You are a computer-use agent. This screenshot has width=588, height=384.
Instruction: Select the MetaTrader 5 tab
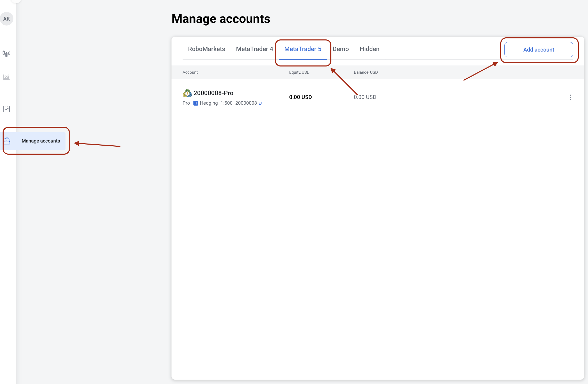click(303, 49)
